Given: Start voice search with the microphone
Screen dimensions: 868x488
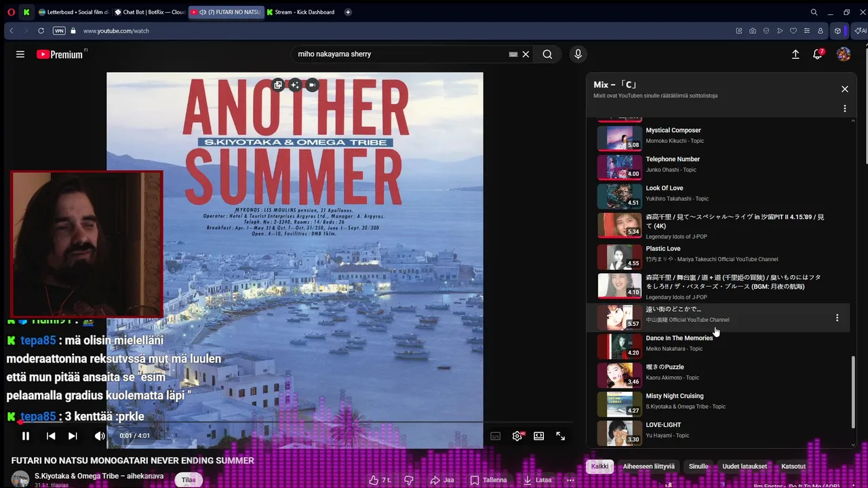Looking at the screenshot, I should 578,54.
